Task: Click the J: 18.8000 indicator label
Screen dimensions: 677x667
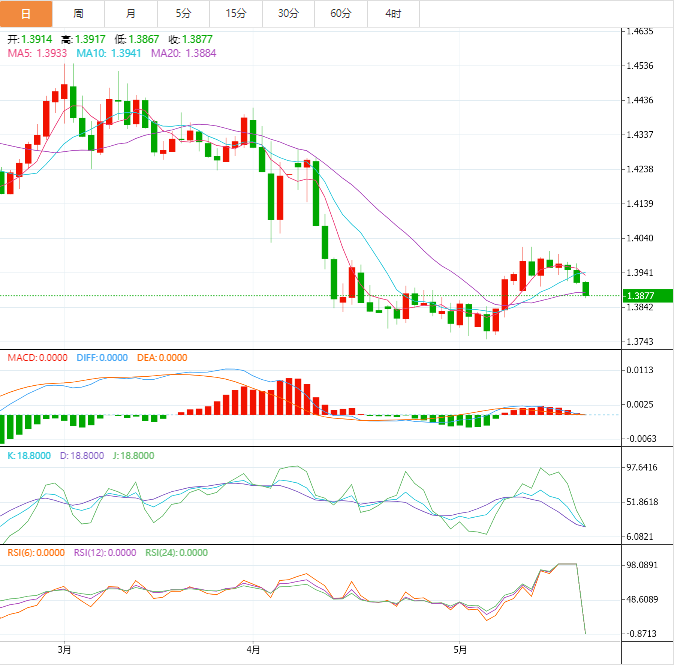Action: pyautogui.click(x=134, y=456)
